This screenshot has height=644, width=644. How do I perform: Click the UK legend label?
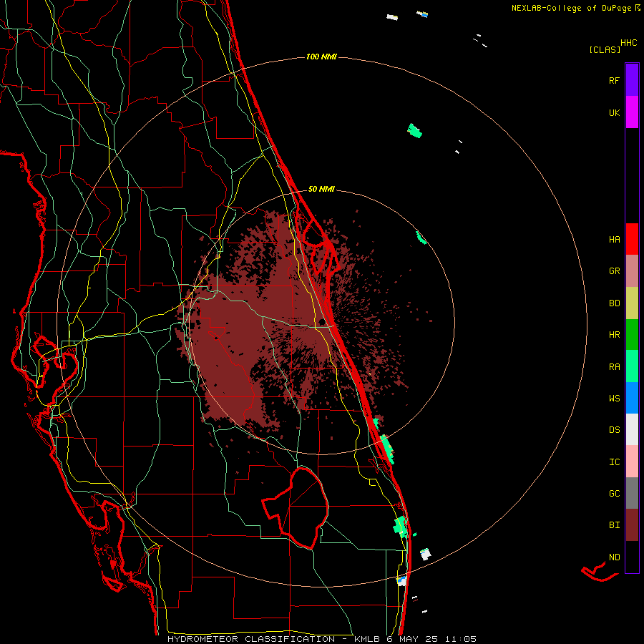point(614,112)
